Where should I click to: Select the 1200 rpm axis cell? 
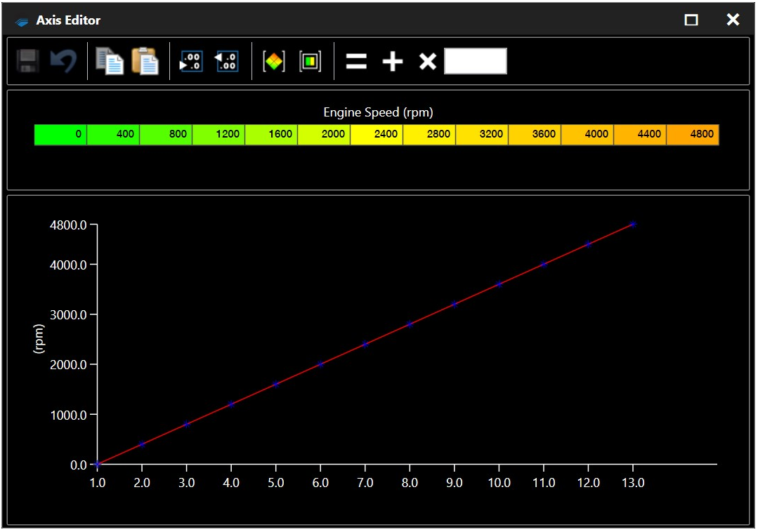pyautogui.click(x=218, y=135)
